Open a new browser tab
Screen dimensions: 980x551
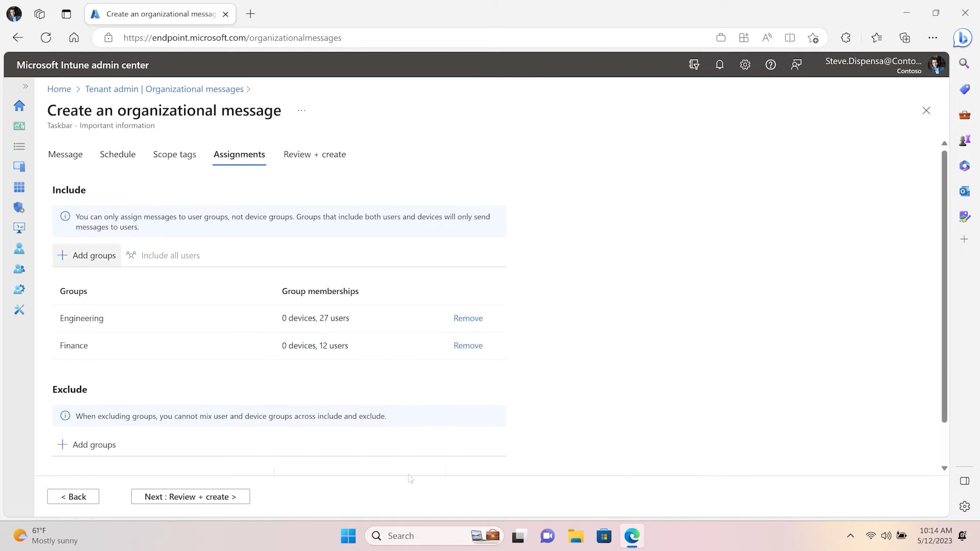pos(250,14)
